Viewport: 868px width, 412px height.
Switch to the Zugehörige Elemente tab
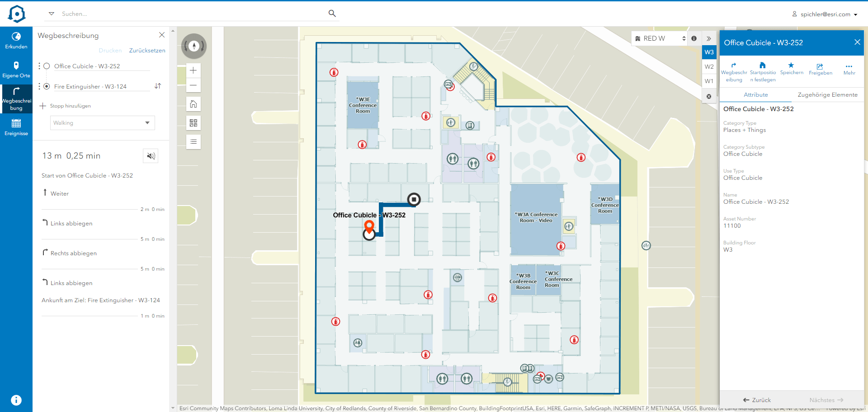tap(828, 94)
